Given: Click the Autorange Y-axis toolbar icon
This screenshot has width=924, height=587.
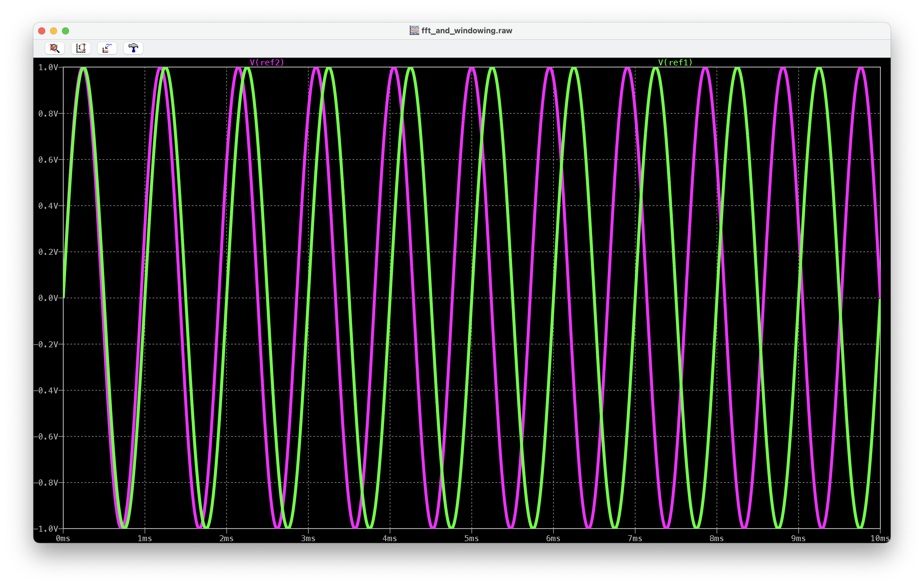Looking at the screenshot, I should (x=81, y=48).
